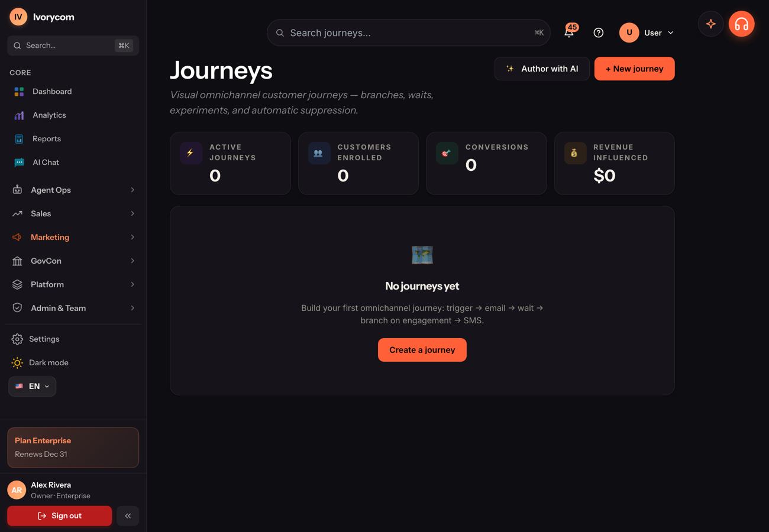Expand the GovCon section chevron

(x=133, y=261)
